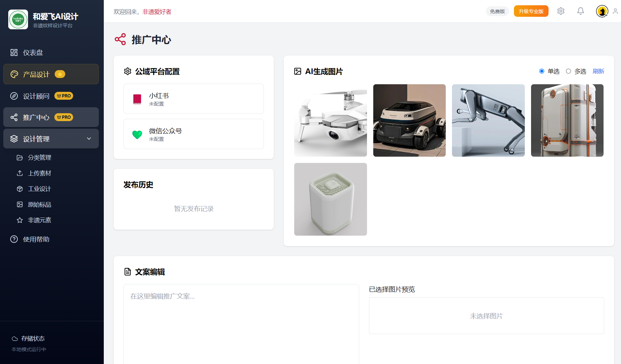Click the 未选择图片 preview box

[x=486, y=316]
